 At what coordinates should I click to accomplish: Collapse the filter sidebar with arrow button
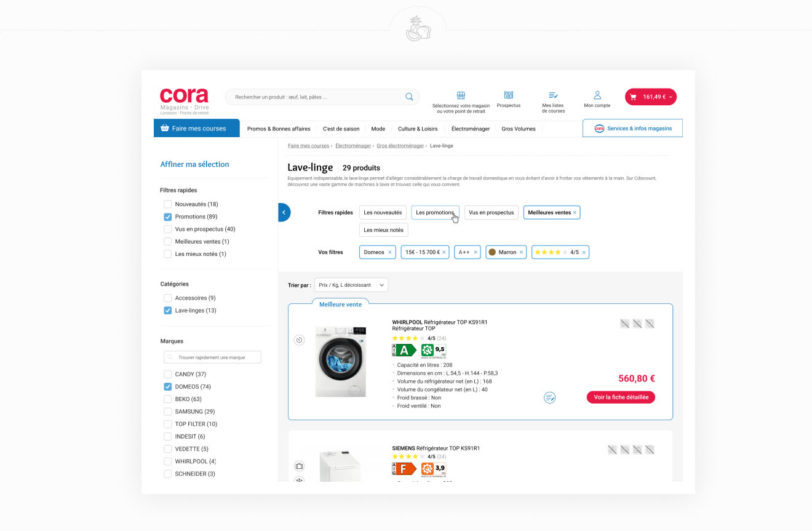click(x=284, y=212)
